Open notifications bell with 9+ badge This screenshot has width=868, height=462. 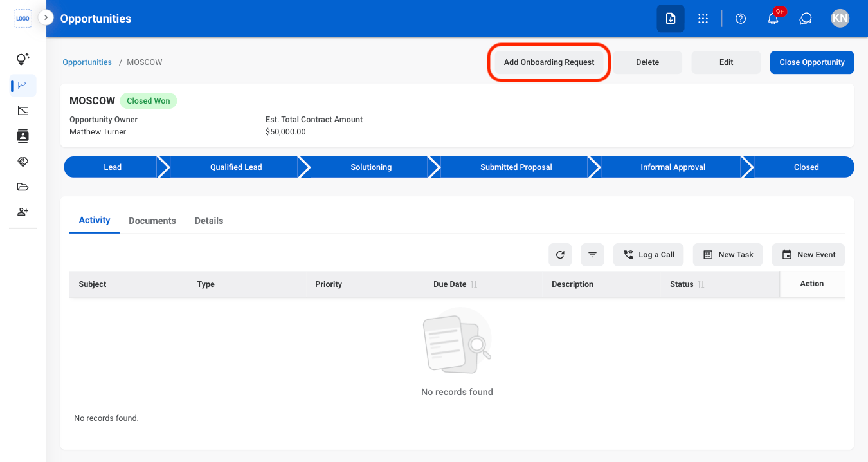(x=773, y=19)
